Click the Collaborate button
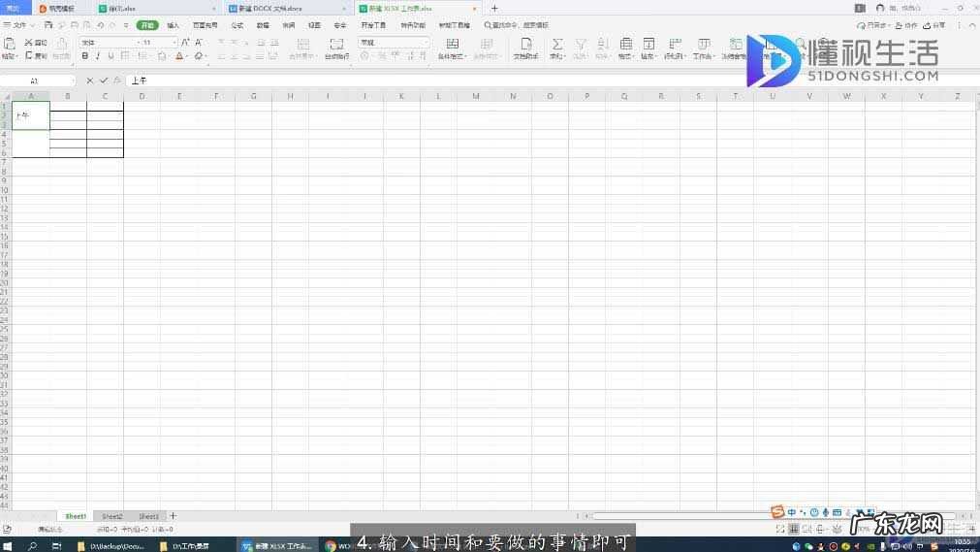Screen dimensions: 980x552 (x=906, y=25)
